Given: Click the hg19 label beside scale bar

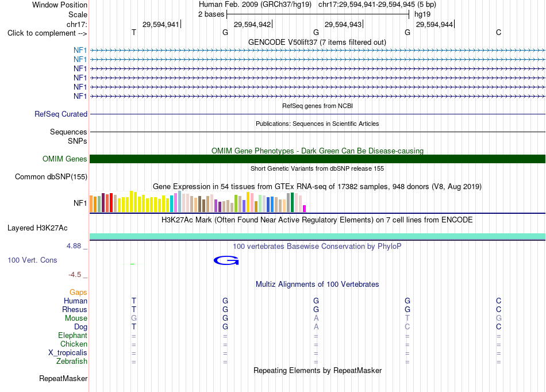Looking at the screenshot, I should point(422,14).
